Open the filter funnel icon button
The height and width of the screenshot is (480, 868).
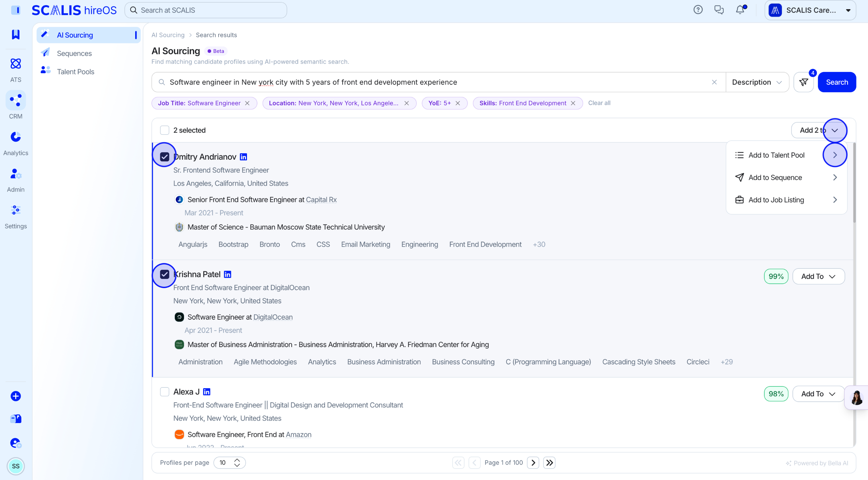click(803, 82)
